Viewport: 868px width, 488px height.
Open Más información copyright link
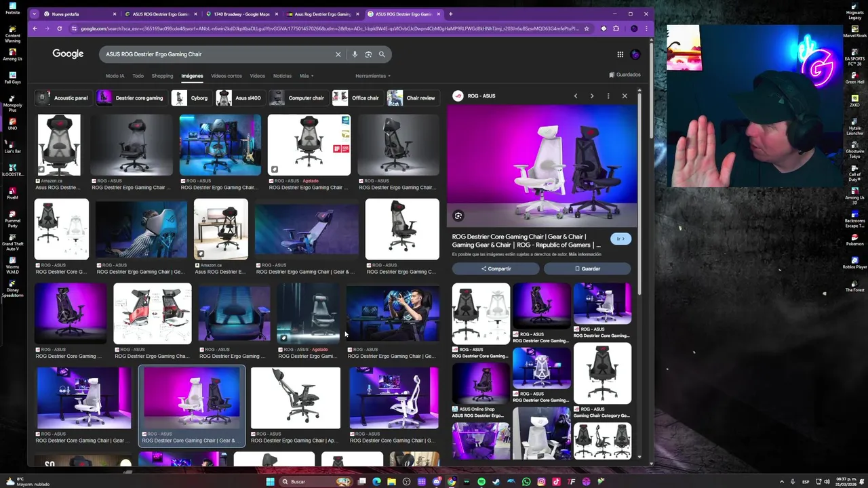(585, 254)
